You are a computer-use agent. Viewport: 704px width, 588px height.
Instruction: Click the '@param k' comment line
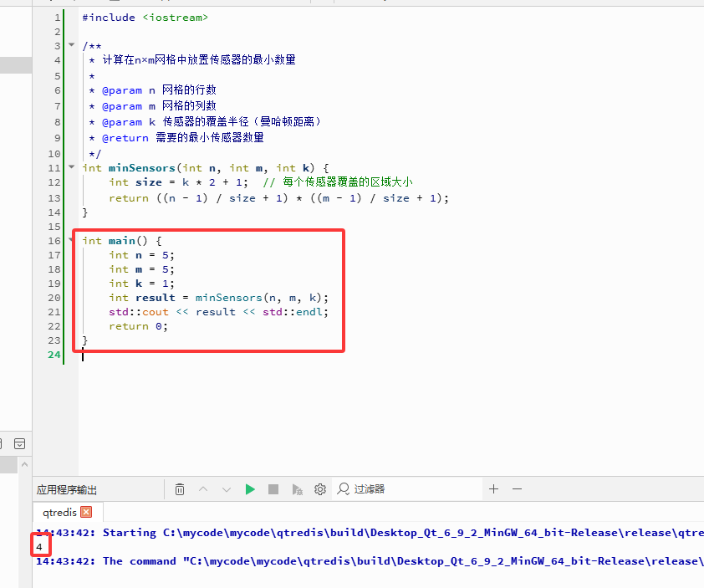[205, 122]
